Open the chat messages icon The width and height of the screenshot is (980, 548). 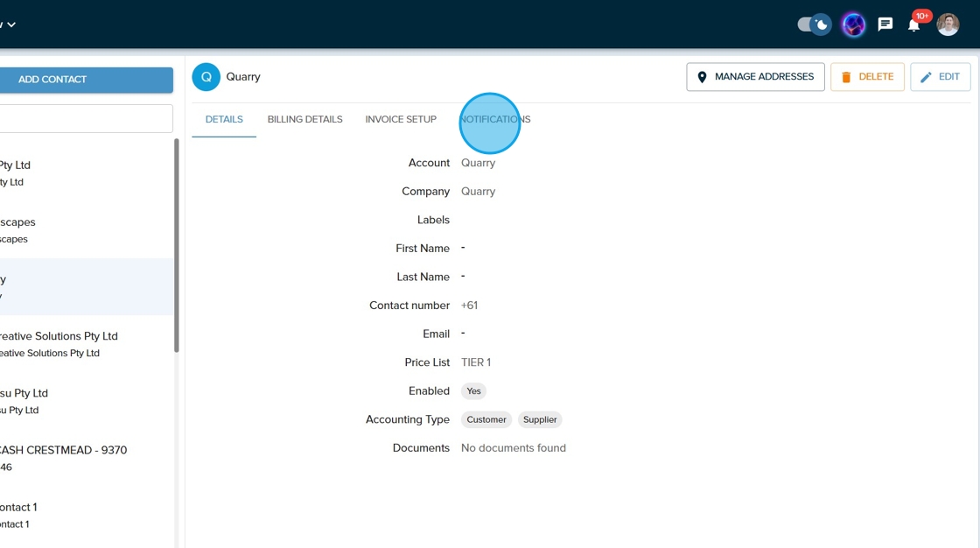(x=885, y=25)
